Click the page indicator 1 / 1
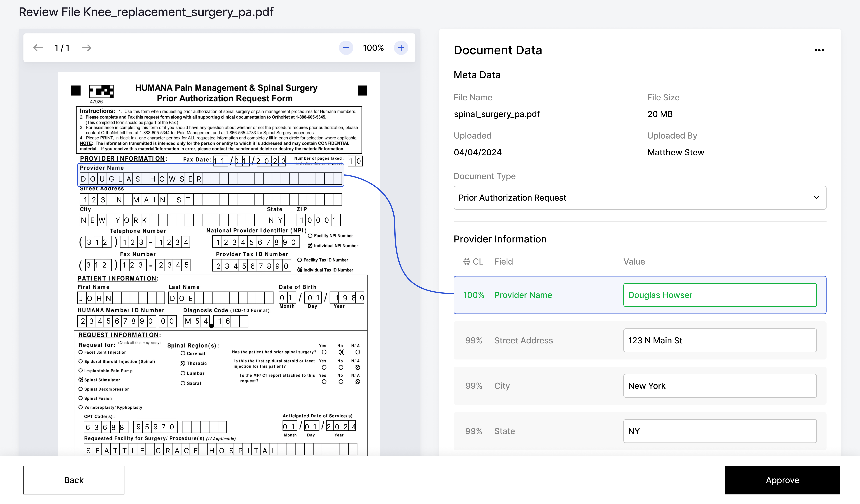Screen dimensions: 860x504 tap(62, 48)
